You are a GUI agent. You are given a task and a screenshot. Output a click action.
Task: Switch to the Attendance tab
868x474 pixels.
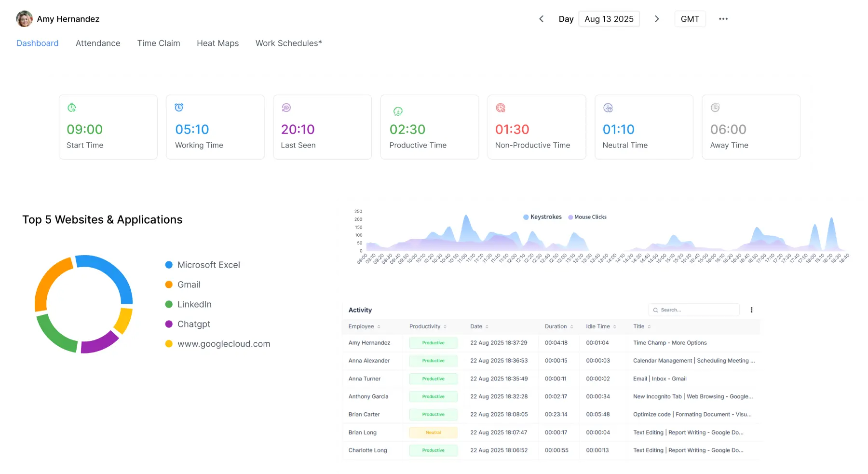pos(98,43)
